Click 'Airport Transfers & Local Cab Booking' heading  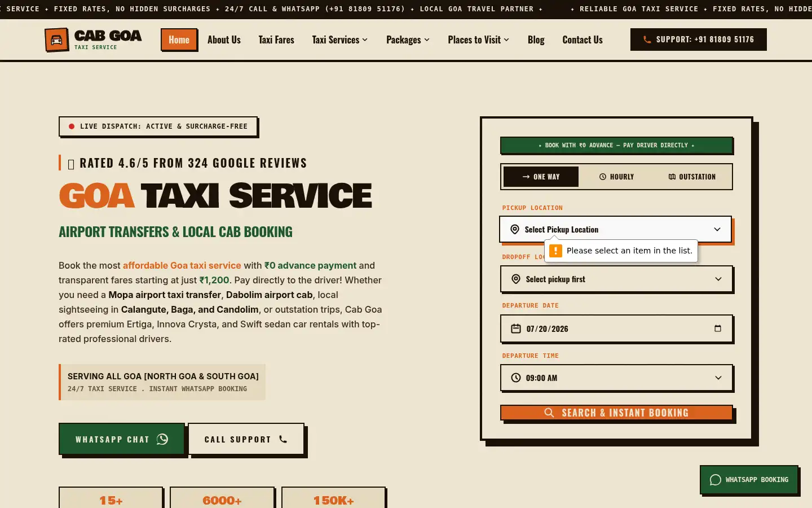[x=175, y=232]
